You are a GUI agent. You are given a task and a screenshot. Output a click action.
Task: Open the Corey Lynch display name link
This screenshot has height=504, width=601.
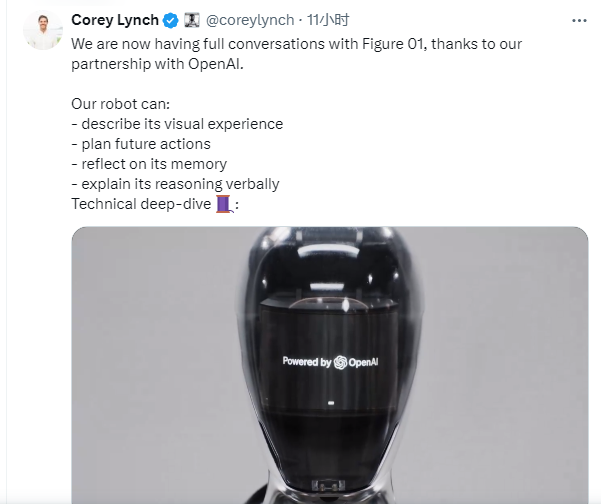[115, 20]
